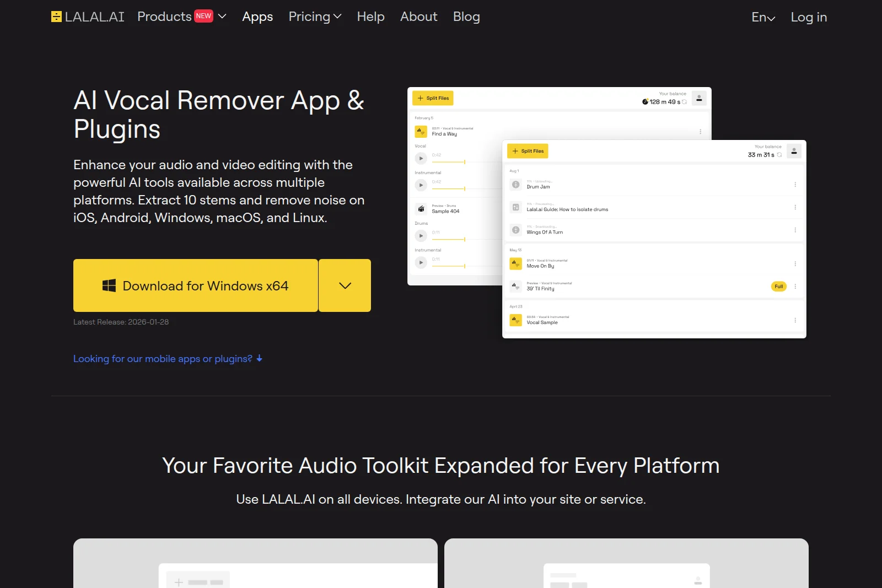Click the downloading icon for Wings Of A Turn

pos(516,230)
